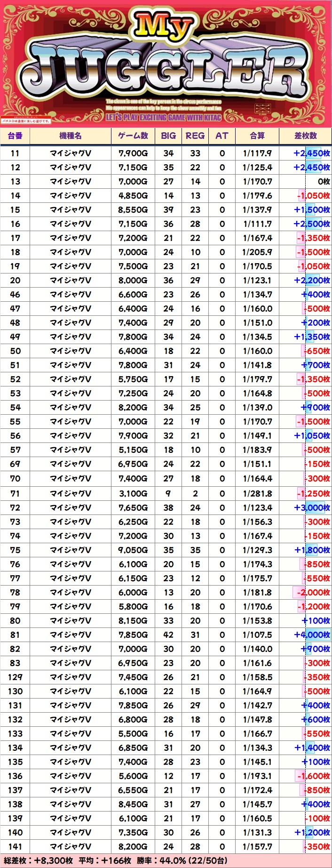Click the +600枚 value for machine 132
The width and height of the screenshot is (332, 868).
point(316,719)
